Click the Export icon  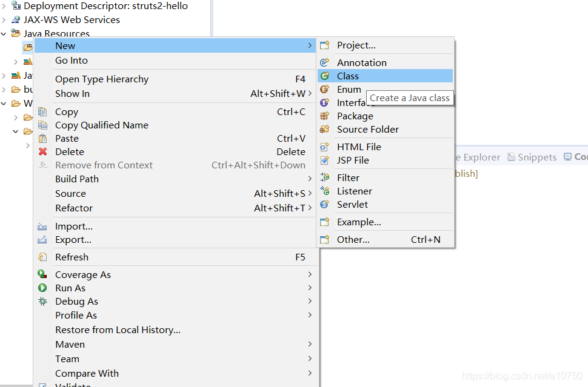[x=42, y=240]
